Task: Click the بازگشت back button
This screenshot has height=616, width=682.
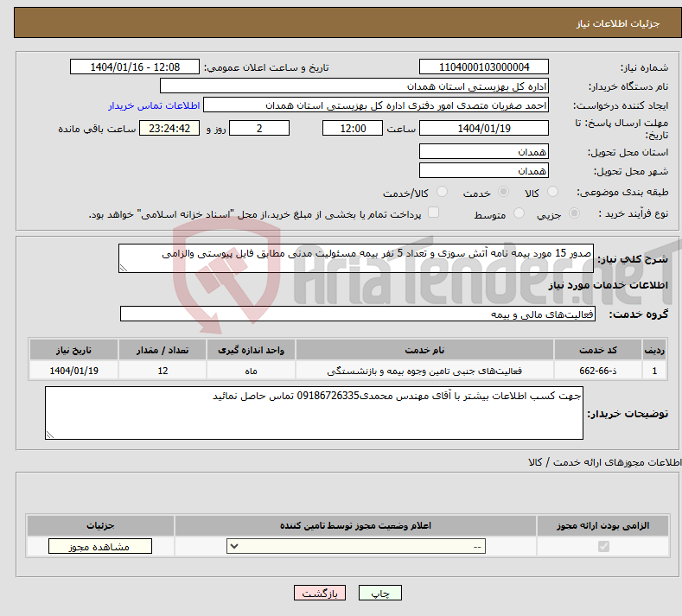Action: pos(320,593)
